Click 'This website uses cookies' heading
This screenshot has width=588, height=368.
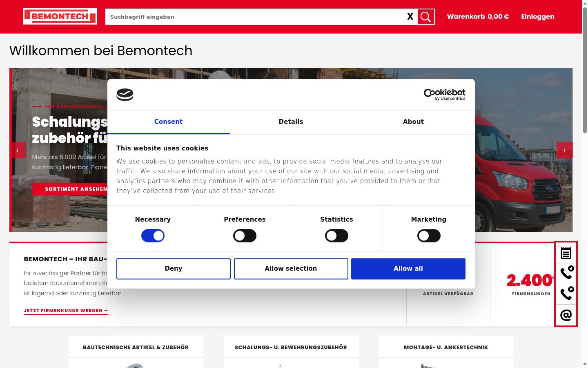(162, 148)
